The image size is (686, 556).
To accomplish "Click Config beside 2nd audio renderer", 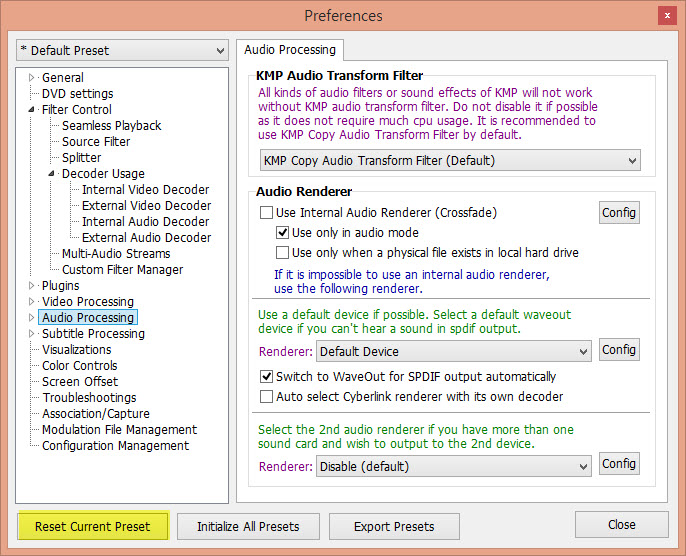I will tap(619, 464).
